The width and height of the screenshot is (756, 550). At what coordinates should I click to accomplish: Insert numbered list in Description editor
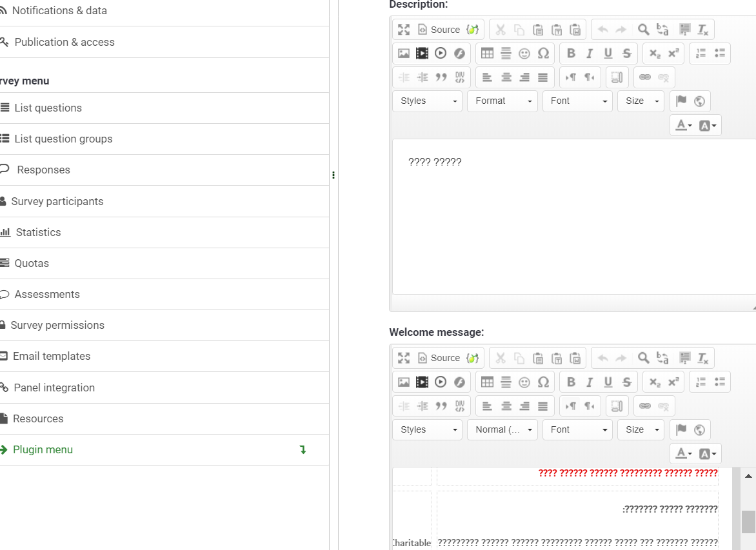tap(701, 54)
